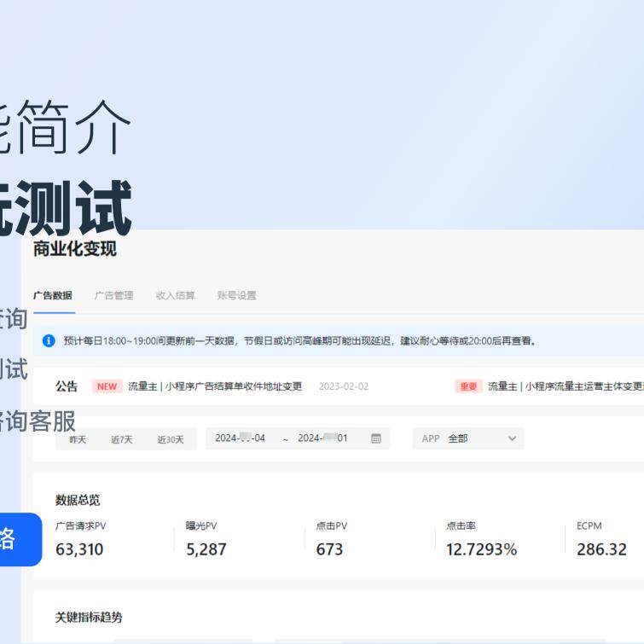Open the 账号设置 tab
644x644 pixels.
coord(236,295)
